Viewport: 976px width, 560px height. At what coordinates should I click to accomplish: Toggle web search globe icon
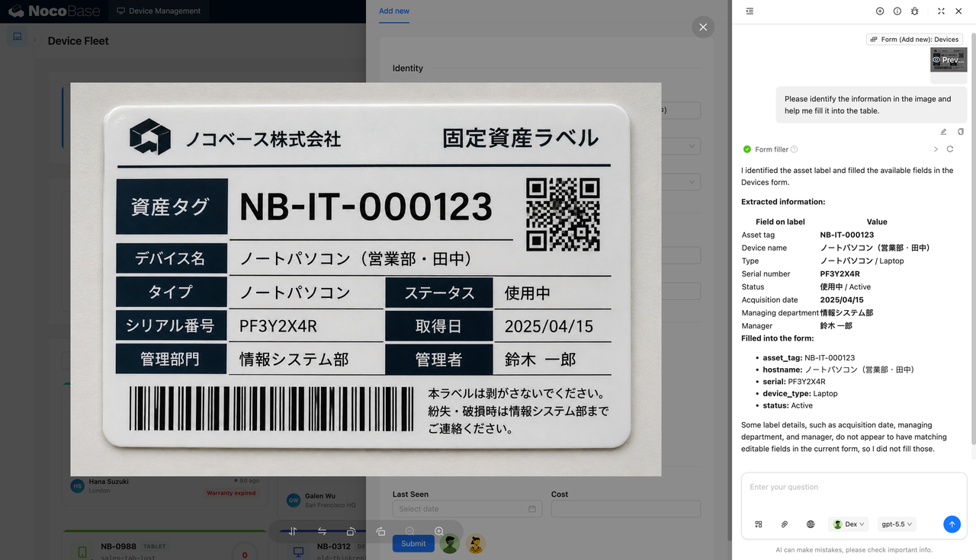tap(811, 524)
